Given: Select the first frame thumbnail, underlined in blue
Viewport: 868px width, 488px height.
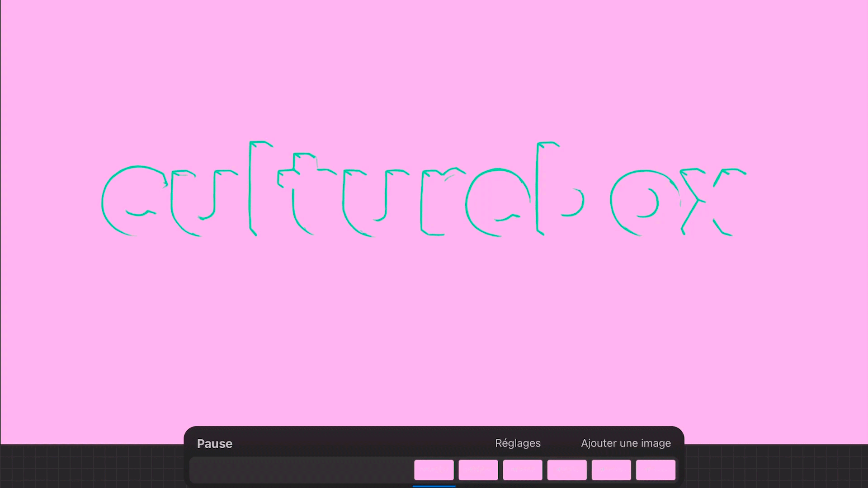Looking at the screenshot, I should [434, 470].
